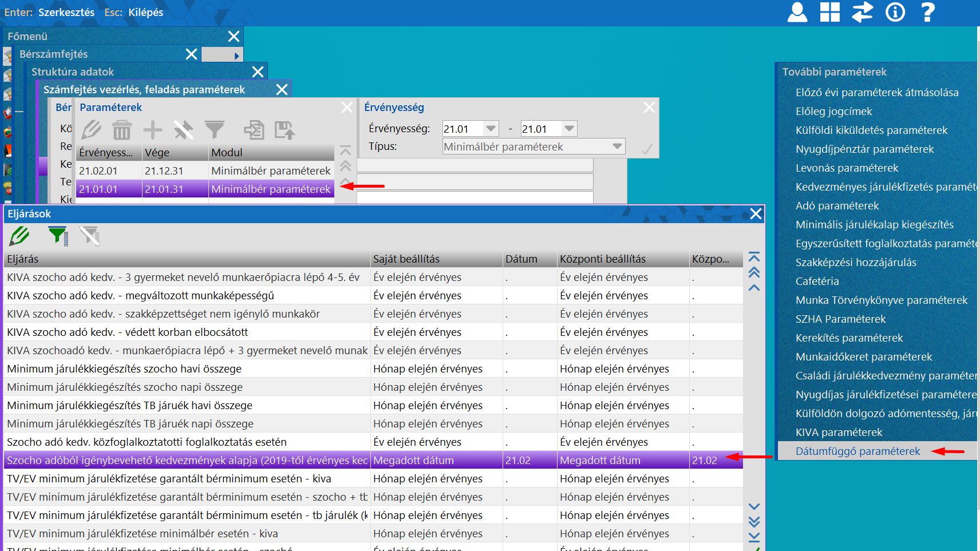
Task: Open Előző évi paraméterek átmásolása
Action: pyautogui.click(x=877, y=92)
